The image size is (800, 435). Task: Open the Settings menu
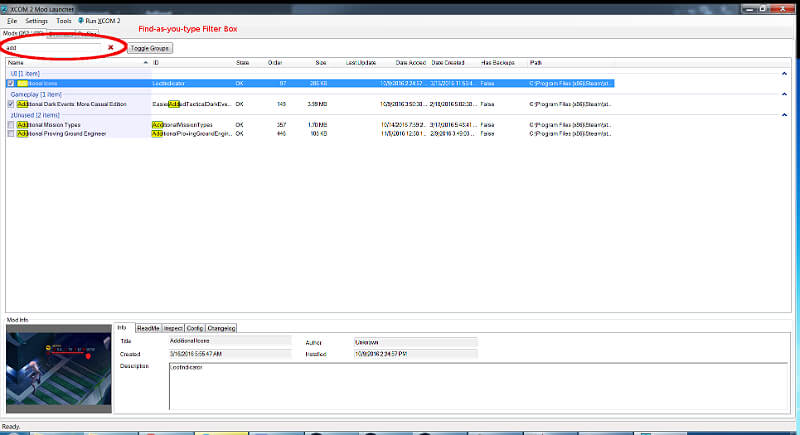(x=36, y=20)
